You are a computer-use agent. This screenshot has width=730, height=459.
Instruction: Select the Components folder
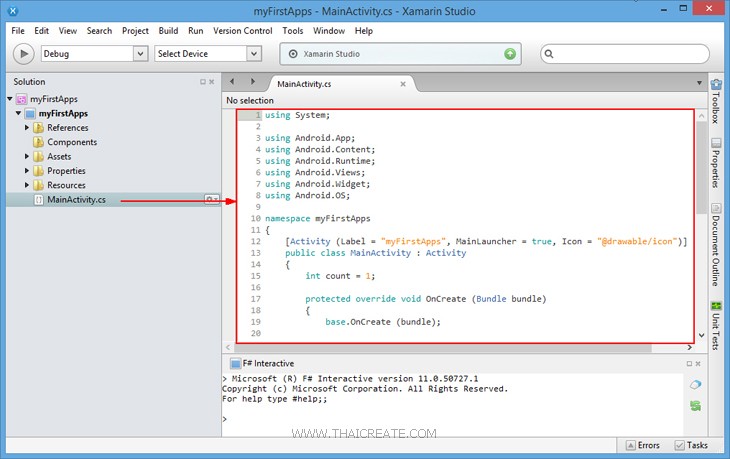pos(72,142)
